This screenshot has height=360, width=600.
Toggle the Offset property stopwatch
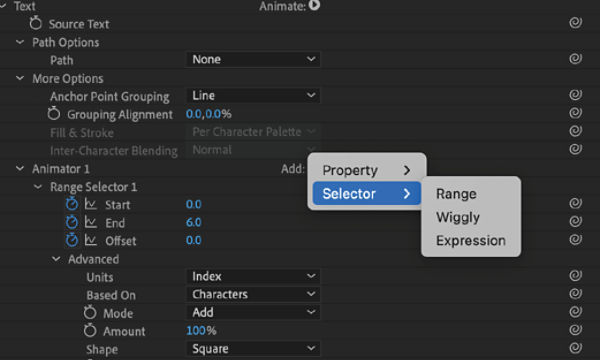point(72,240)
